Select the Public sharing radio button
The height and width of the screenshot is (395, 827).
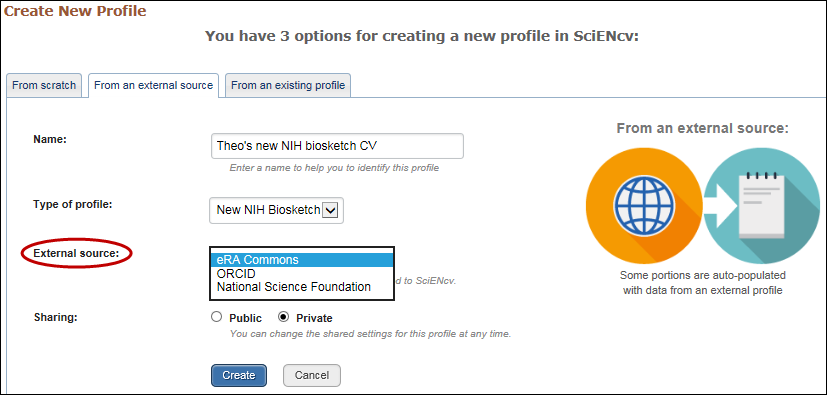pos(216,317)
